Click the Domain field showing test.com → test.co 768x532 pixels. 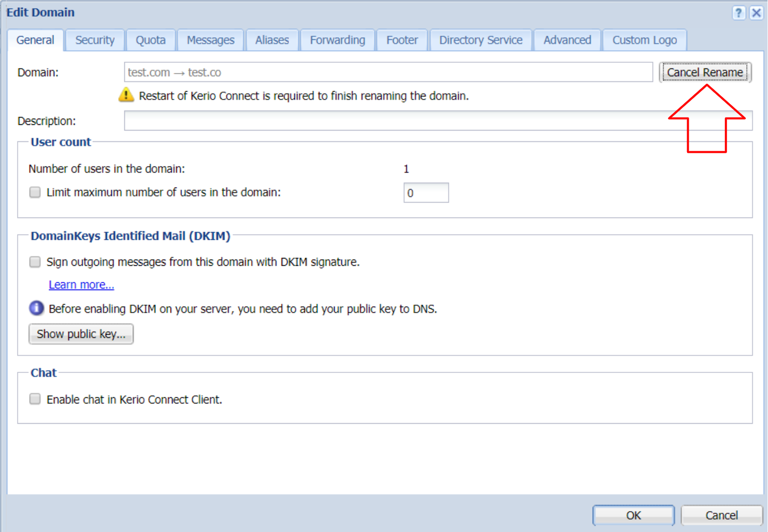coord(388,73)
